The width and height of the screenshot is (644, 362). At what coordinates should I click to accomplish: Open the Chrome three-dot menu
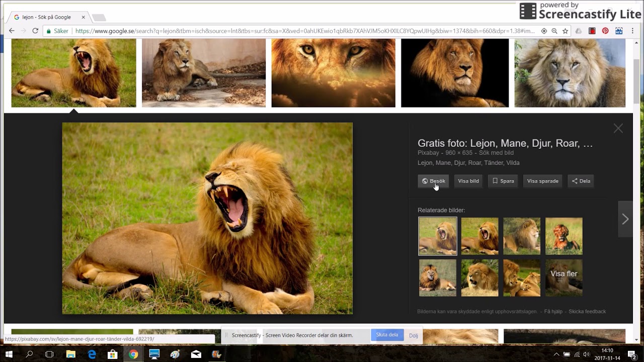(632, 31)
